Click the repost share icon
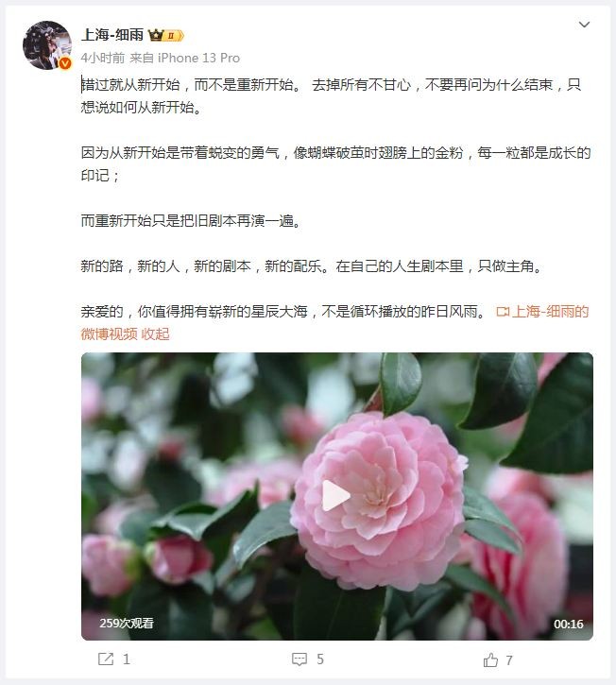This screenshot has width=616, height=685. point(106,659)
